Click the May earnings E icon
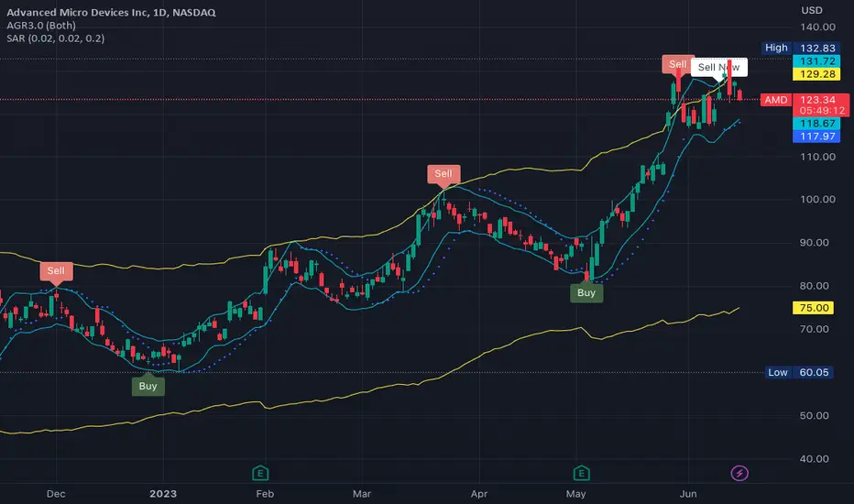 (x=581, y=473)
